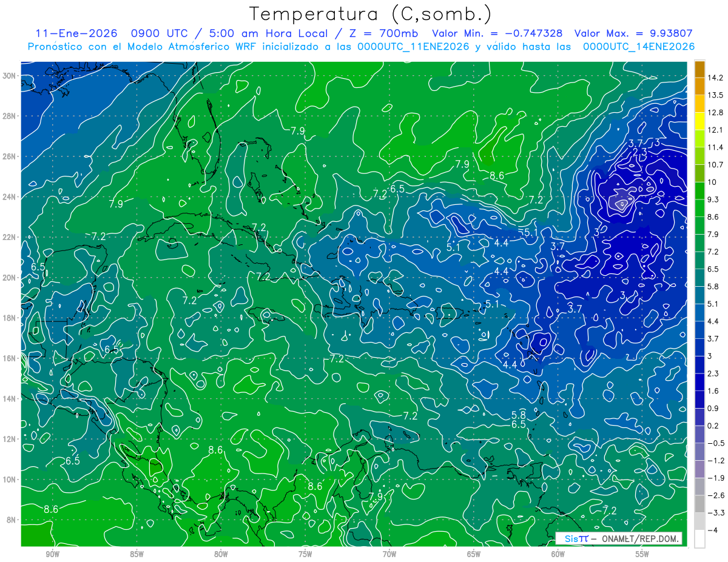Click the colorbar label '-1.2'

[x=715, y=461]
